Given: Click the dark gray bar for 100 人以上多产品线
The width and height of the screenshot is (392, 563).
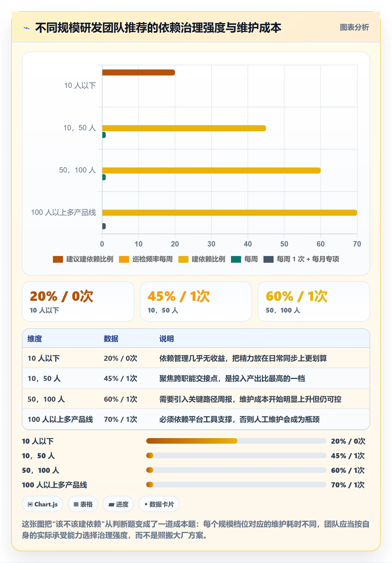Looking at the screenshot, I should [x=104, y=226].
